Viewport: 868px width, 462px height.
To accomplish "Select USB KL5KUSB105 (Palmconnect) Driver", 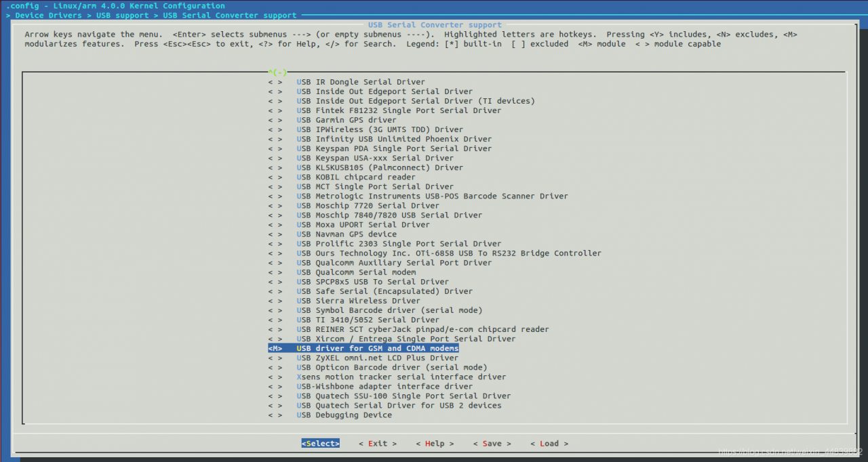I will pos(380,167).
